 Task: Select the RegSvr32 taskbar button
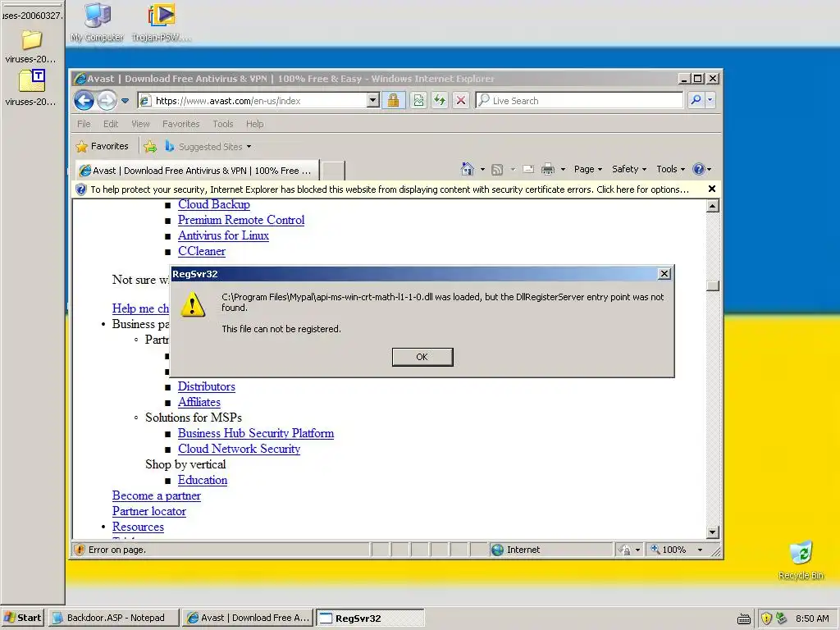point(370,618)
